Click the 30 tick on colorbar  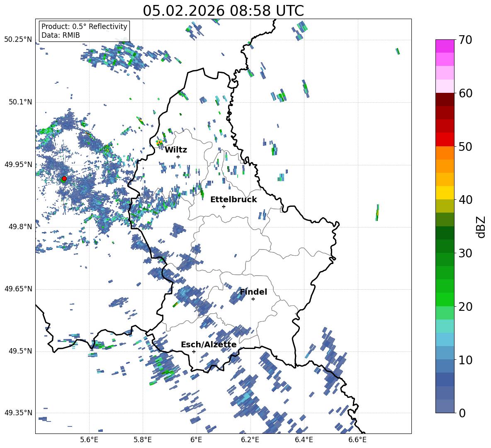tap(465, 253)
